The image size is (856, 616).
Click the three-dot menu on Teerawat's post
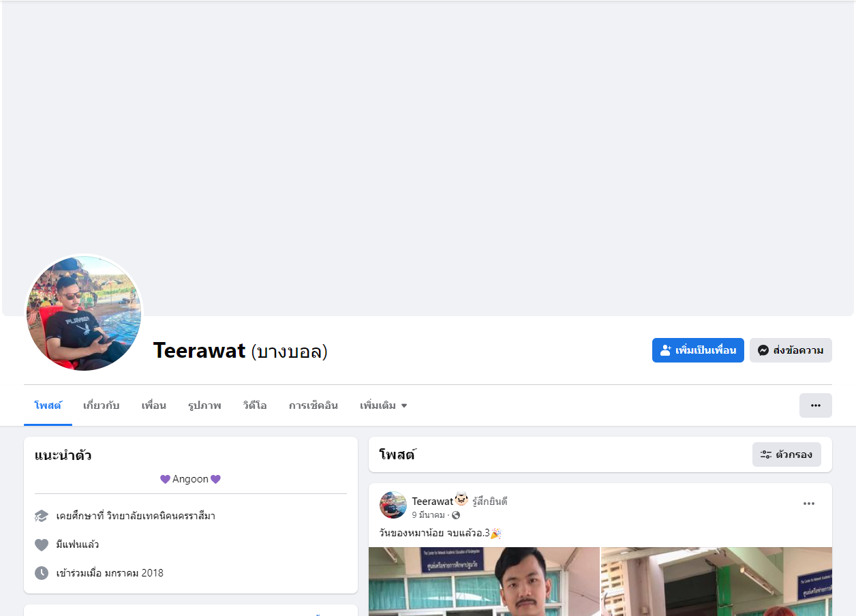809,504
